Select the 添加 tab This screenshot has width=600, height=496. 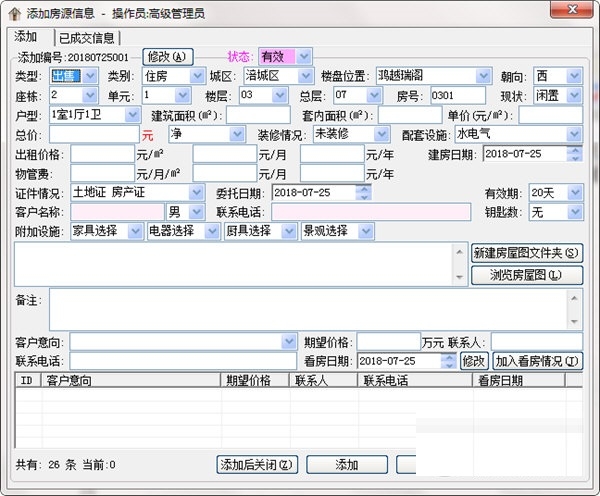click(x=25, y=37)
